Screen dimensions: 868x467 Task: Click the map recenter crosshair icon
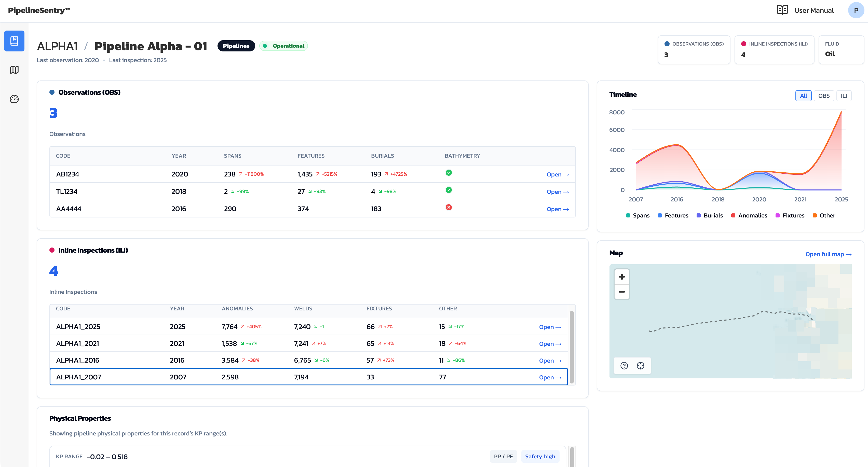[x=640, y=366]
